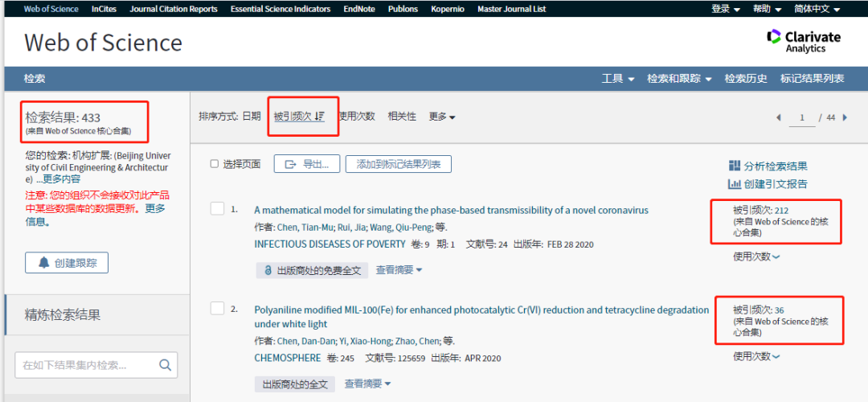The image size is (868, 402).
Task: Expand 查看摘要 for the Polyaniline paper
Action: coord(367,384)
